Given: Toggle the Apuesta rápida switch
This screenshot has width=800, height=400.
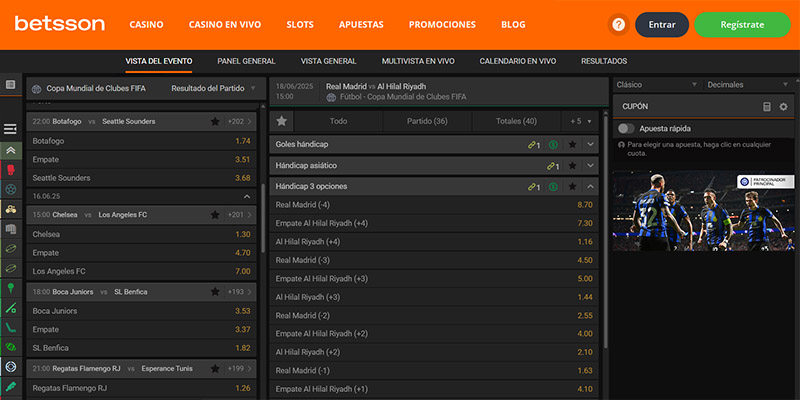Looking at the screenshot, I should click(626, 129).
